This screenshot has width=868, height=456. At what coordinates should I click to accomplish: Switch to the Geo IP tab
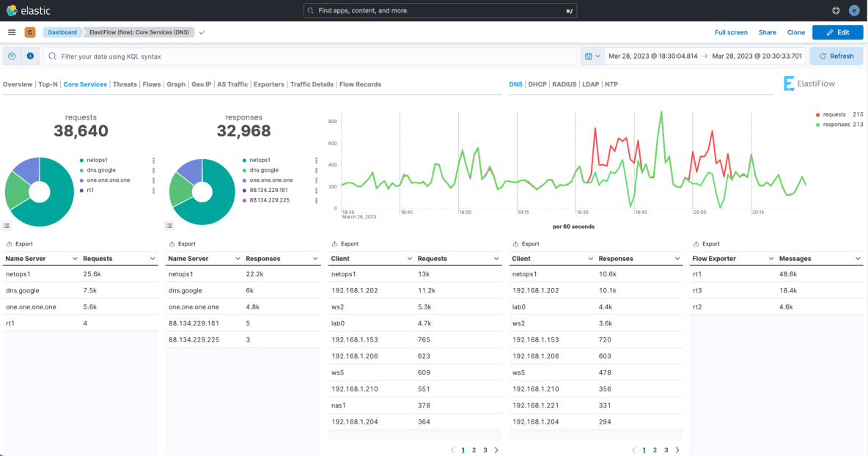tap(202, 84)
